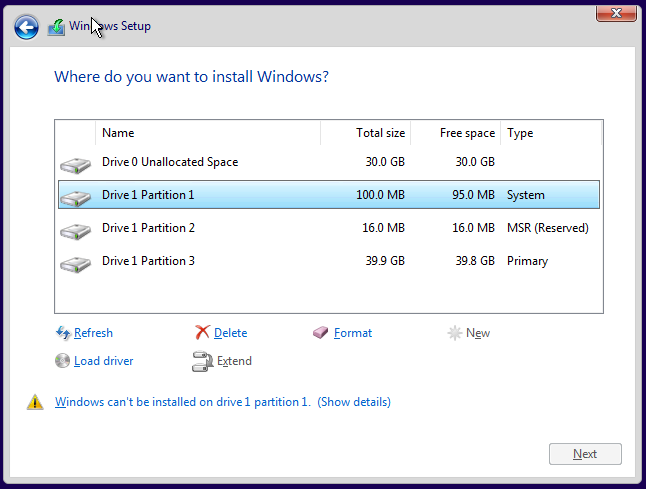Click the MSR (Reserved) type cell

point(548,228)
